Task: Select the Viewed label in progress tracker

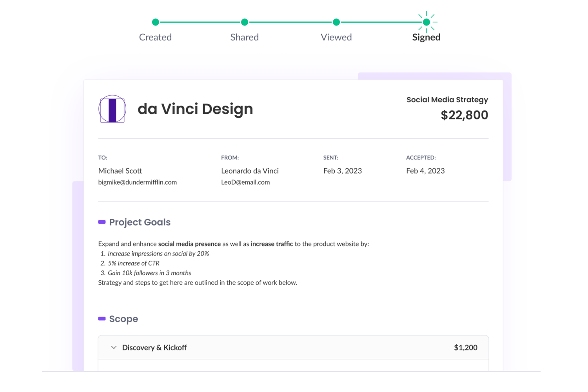Action: click(x=336, y=37)
